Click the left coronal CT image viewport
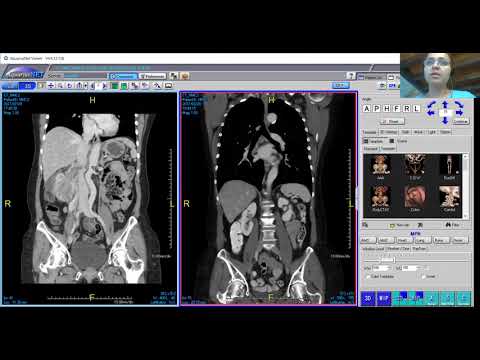480x360 pixels. coord(90,199)
